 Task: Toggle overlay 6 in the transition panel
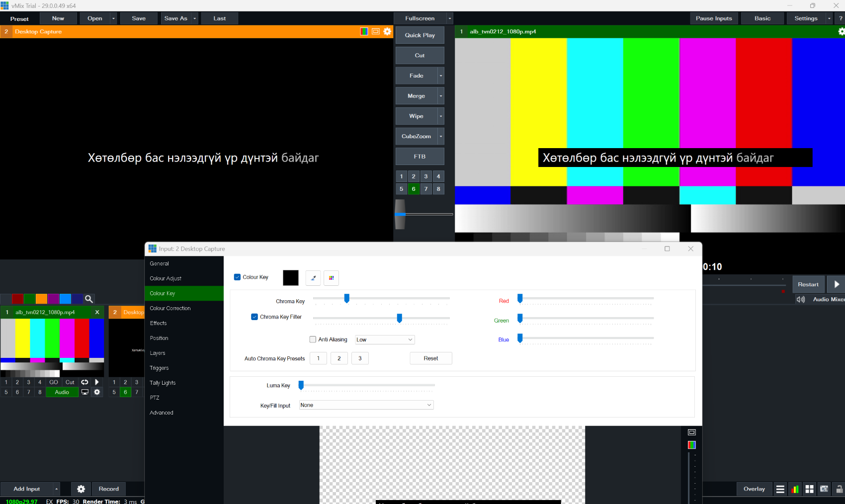pos(414,189)
